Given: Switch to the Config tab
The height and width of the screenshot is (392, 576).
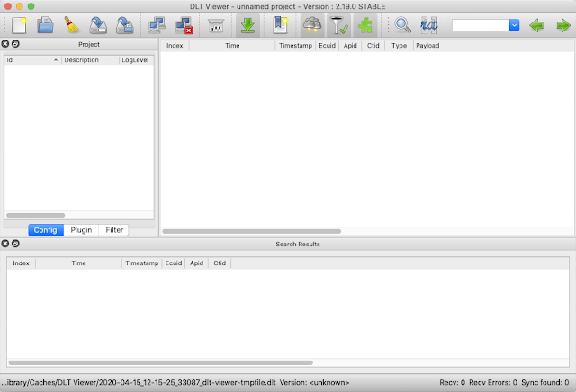Looking at the screenshot, I should point(46,230).
